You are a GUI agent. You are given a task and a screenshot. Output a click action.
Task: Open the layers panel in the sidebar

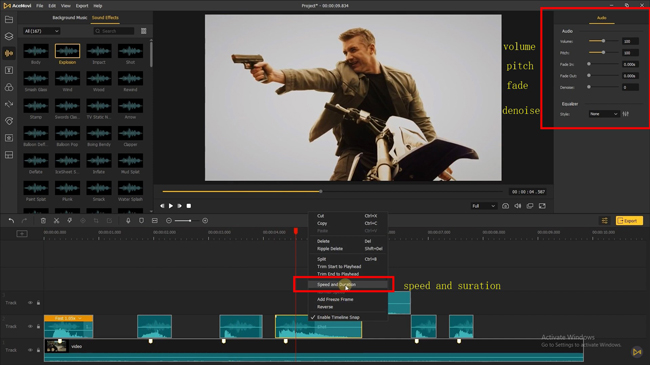[9, 36]
